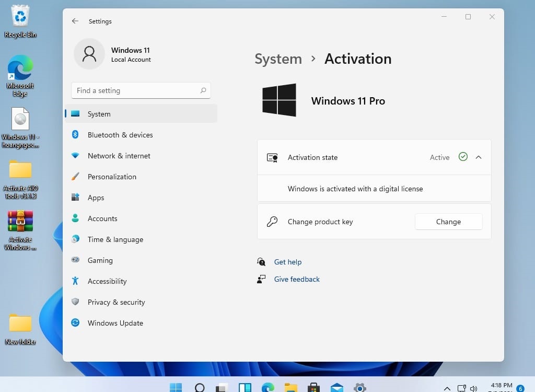Open Network & internet settings

point(141,156)
